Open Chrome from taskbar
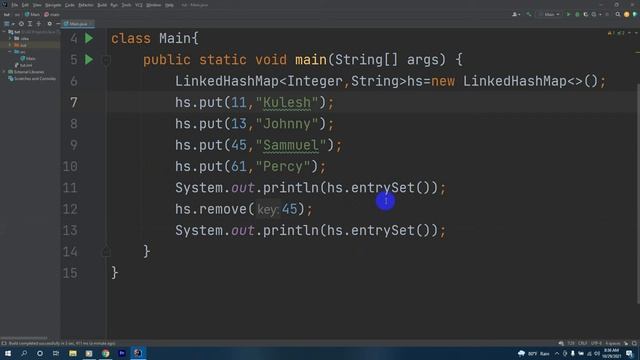640x360 pixels. 106,353
